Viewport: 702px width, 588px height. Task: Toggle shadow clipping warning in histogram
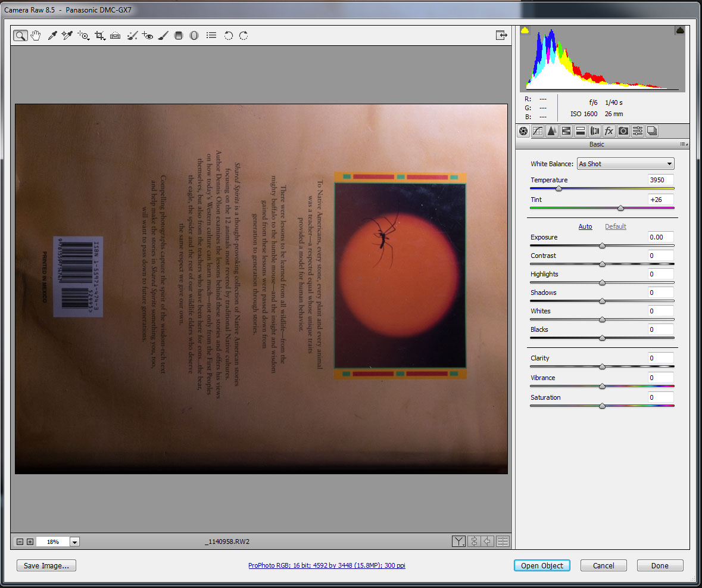(525, 30)
